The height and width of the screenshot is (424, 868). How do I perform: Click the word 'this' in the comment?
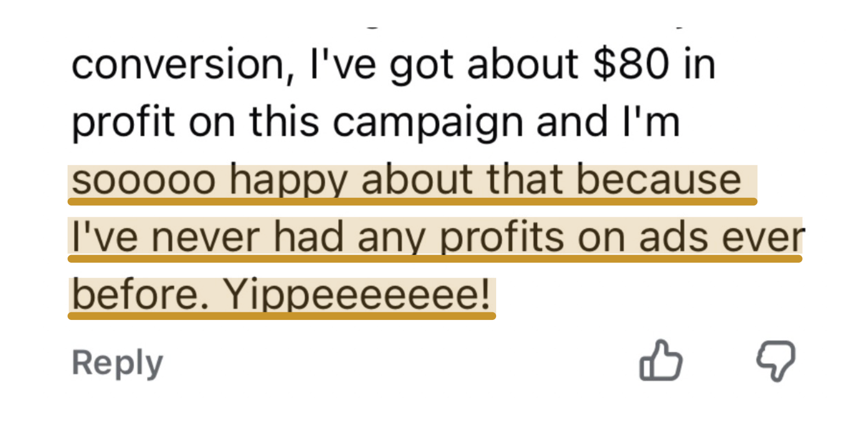click(x=284, y=121)
